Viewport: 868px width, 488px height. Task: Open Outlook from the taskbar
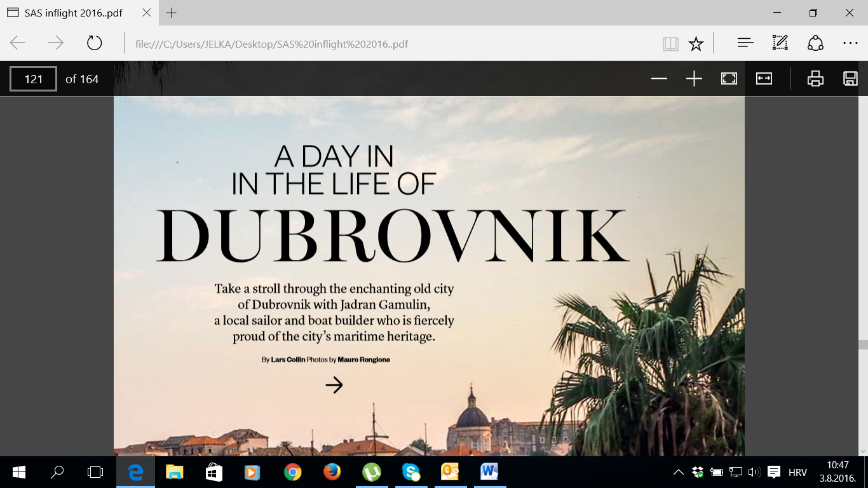(450, 472)
